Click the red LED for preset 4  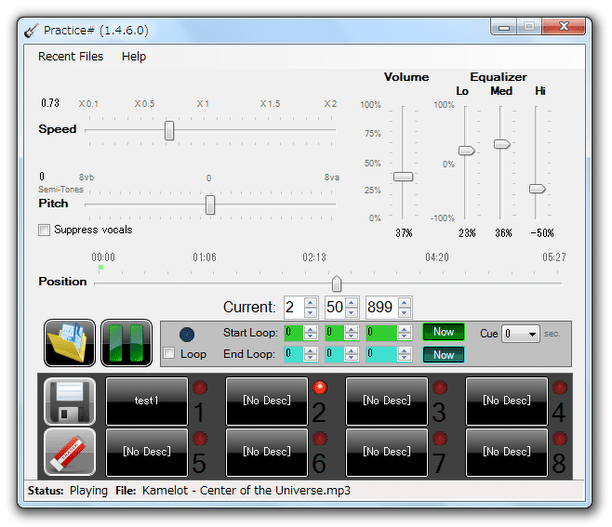560,387
